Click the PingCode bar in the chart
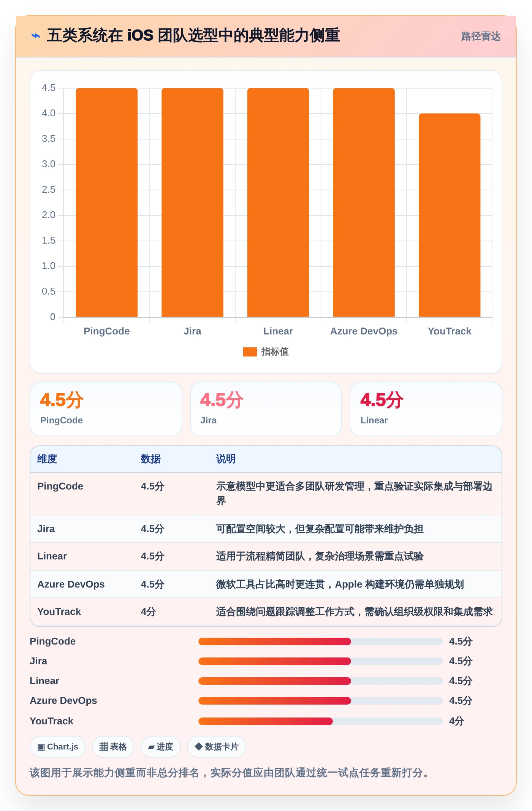The height and width of the screenshot is (811, 532). pyautogui.click(x=107, y=203)
